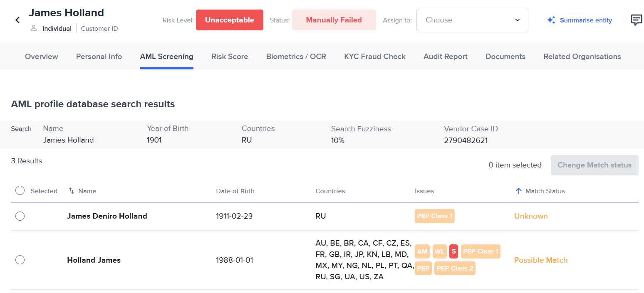644x293 pixels.
Task: Open the Personal Info tab
Action: coord(99,57)
